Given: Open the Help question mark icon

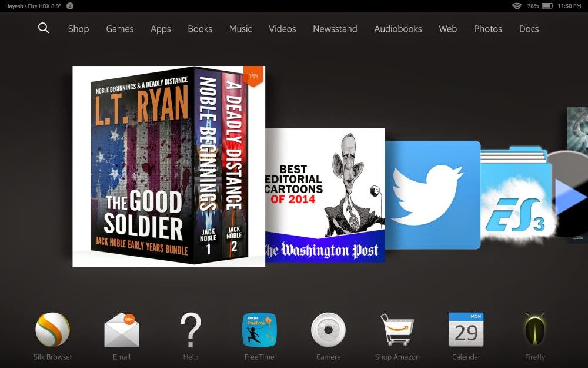Looking at the screenshot, I should (191, 330).
